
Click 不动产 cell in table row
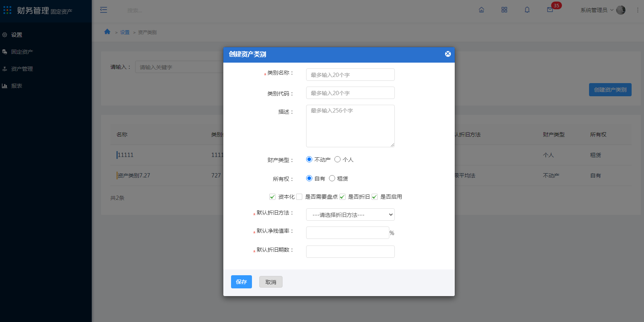551,175
